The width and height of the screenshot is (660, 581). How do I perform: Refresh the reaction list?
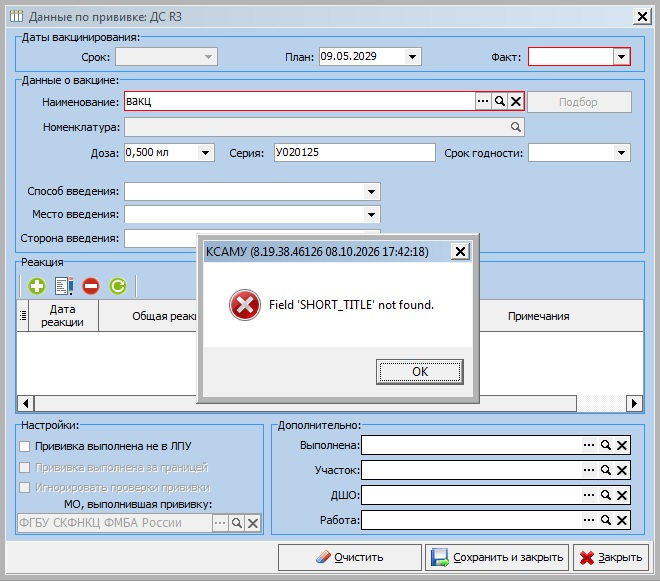point(118,286)
